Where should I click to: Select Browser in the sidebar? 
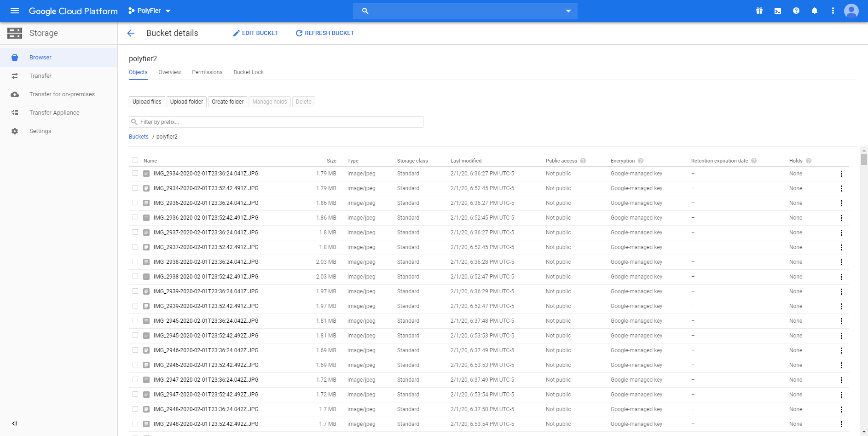coord(59,58)
